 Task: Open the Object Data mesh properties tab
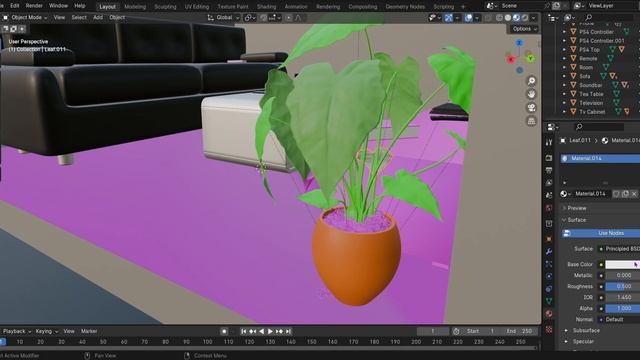(549, 301)
